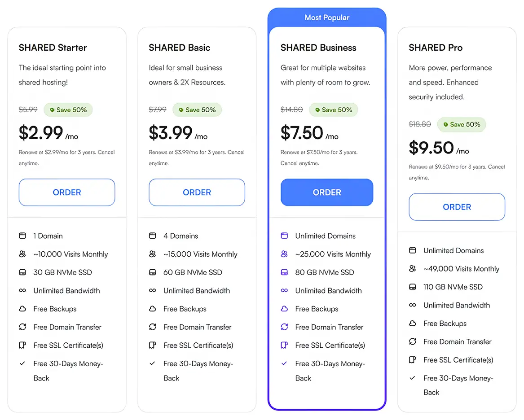This screenshot has height=420, width=524.
Task: Click the SSL certificate icon in SHARED Business
Action: point(284,346)
